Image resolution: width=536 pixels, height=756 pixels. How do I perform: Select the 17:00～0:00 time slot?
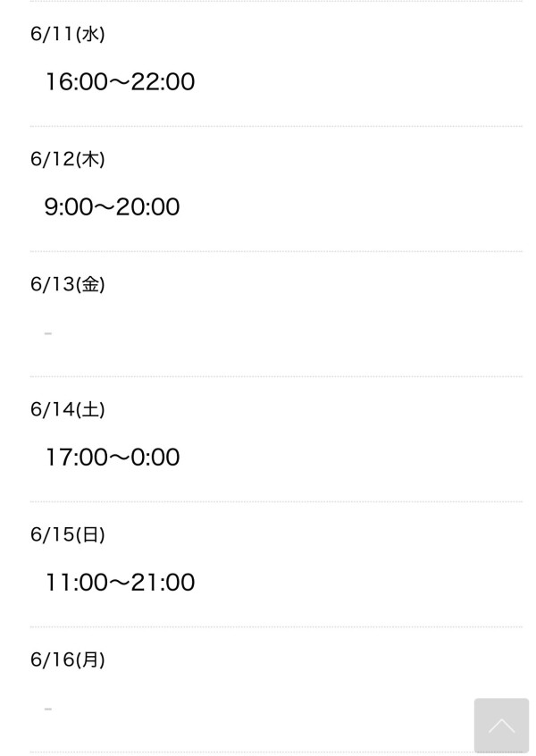point(113,457)
